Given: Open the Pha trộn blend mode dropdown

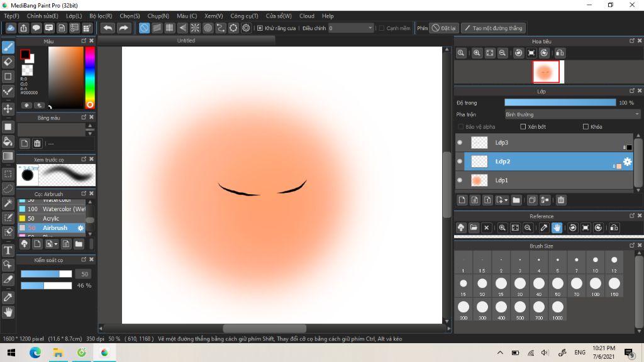Looking at the screenshot, I should [572, 114].
